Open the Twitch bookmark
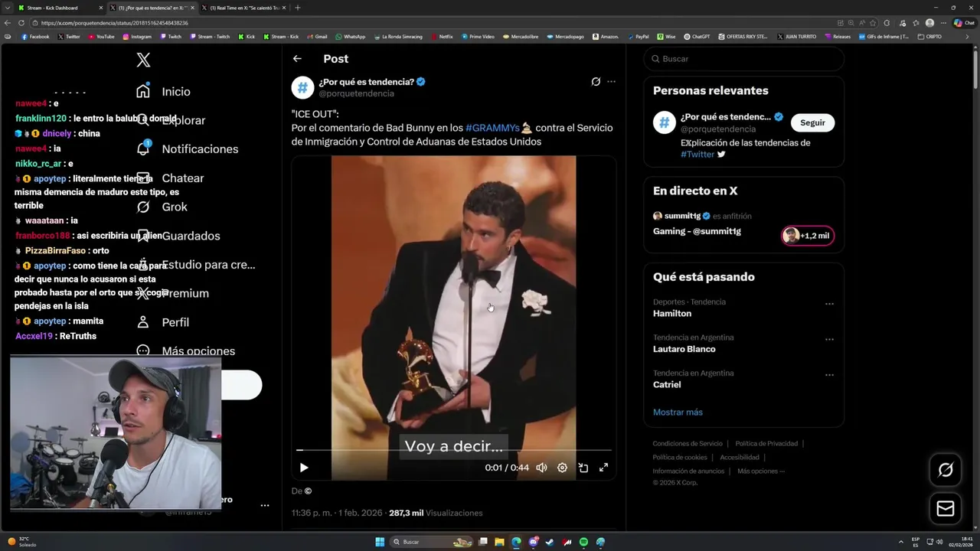The height and width of the screenshot is (551, 980). [x=171, y=37]
